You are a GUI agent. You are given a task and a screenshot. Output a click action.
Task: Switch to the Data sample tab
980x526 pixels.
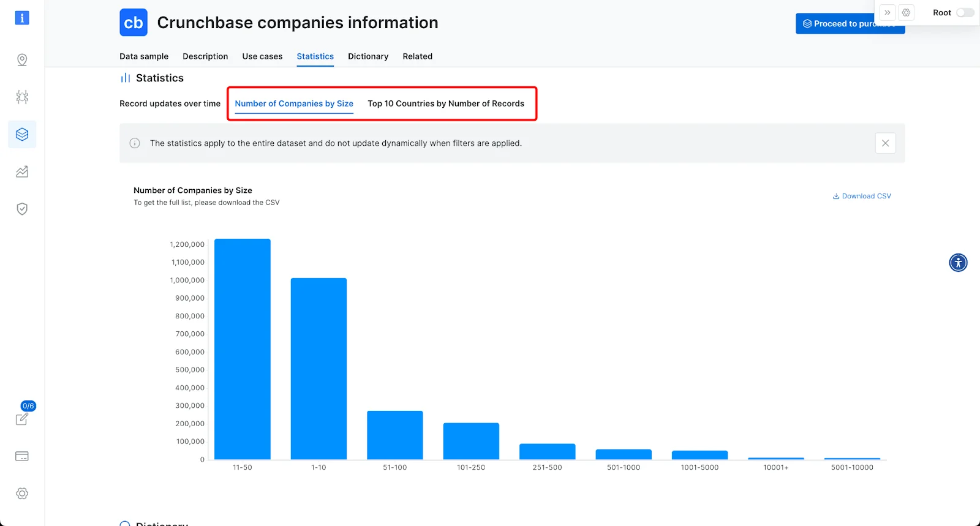(x=144, y=56)
